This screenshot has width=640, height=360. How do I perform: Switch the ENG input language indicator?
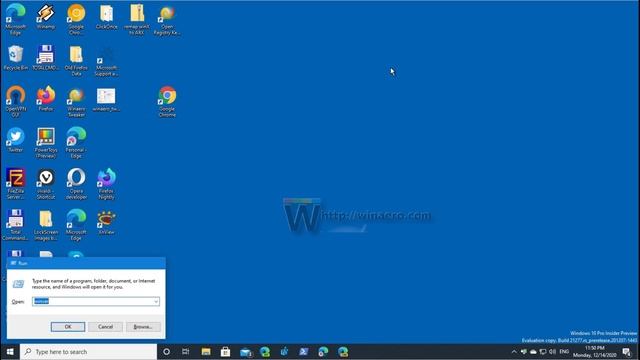pyautogui.click(x=564, y=351)
